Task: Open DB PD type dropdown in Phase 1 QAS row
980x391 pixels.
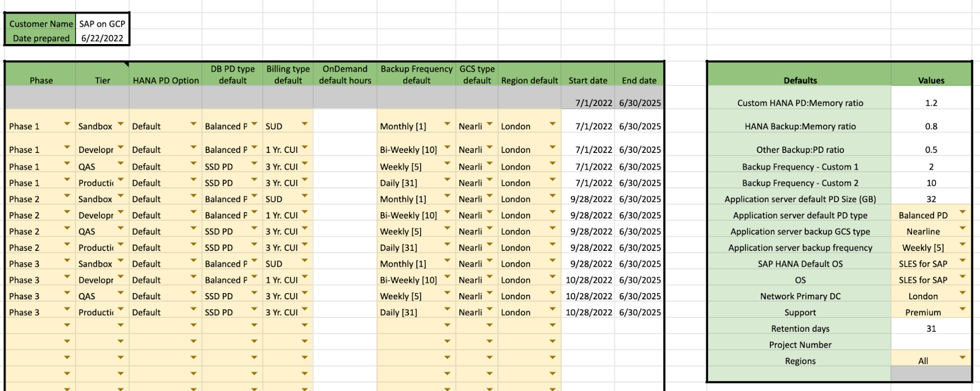Action: tap(254, 164)
